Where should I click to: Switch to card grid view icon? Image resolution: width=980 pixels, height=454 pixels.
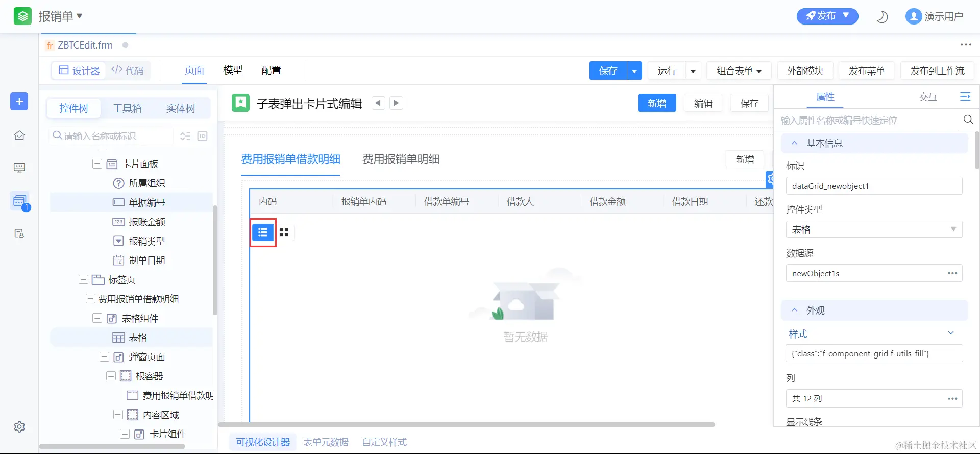coord(284,233)
